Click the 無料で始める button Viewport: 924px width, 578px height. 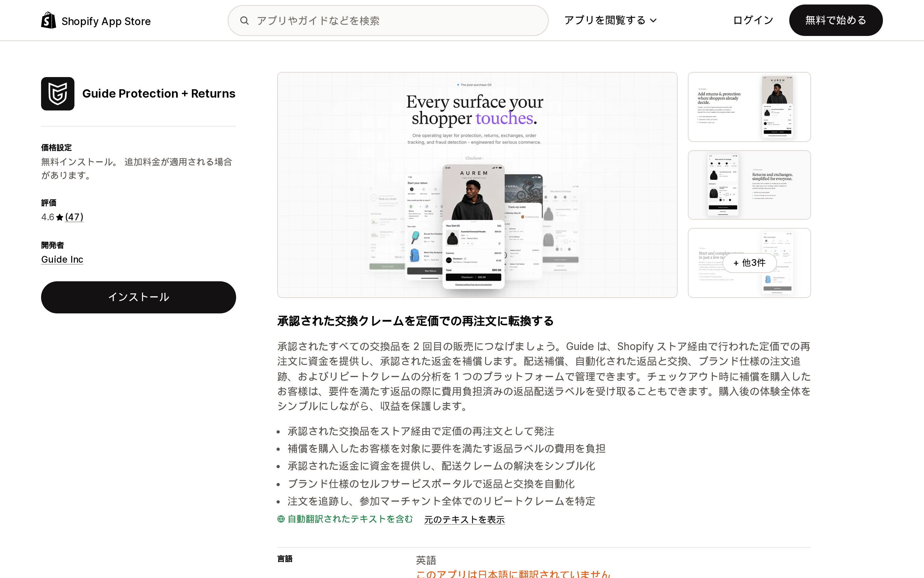(836, 20)
